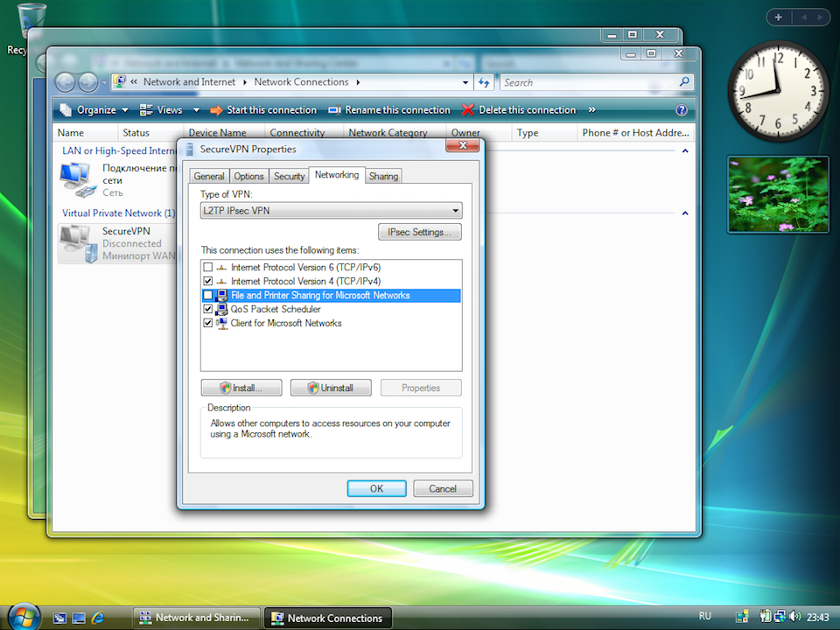Click the network status tray icon
Screen dimensions: 840x630
780,617
